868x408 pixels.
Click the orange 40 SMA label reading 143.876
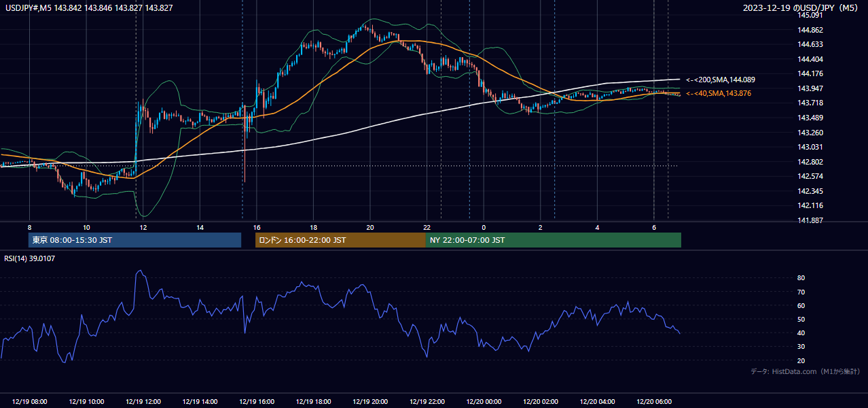[719, 93]
